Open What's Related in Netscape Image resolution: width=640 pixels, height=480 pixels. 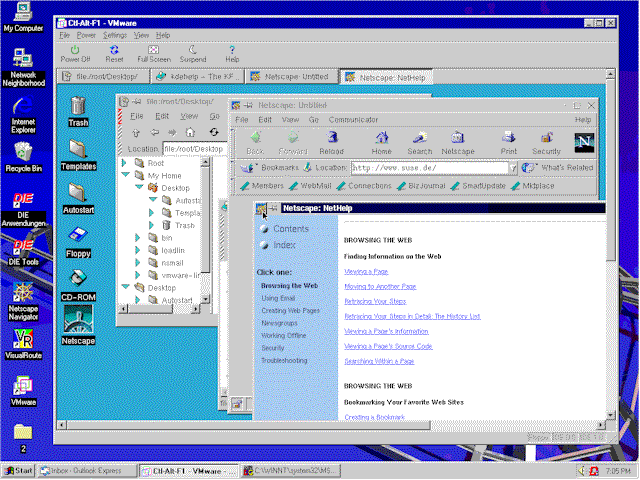tap(558, 168)
